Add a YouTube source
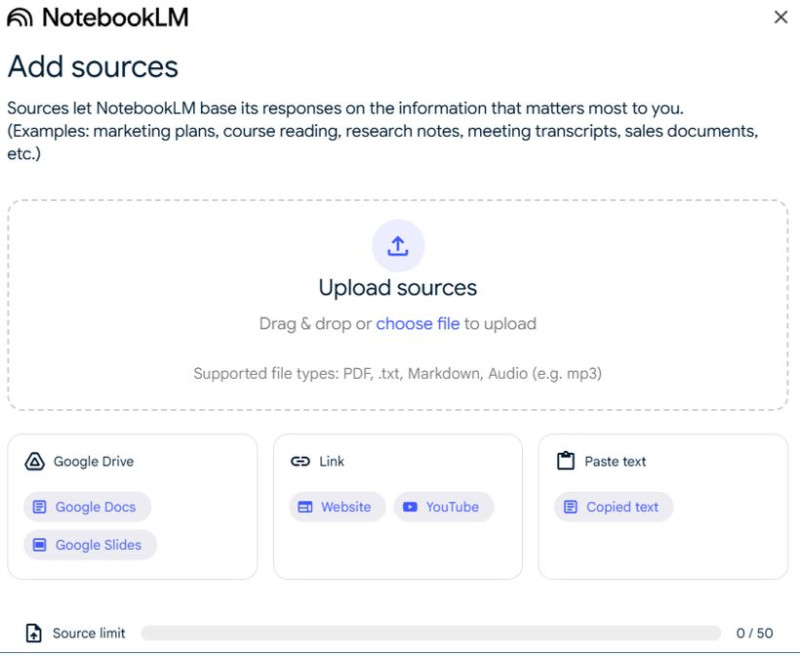Screen dimensions: 800x656 pyautogui.click(x=443, y=507)
